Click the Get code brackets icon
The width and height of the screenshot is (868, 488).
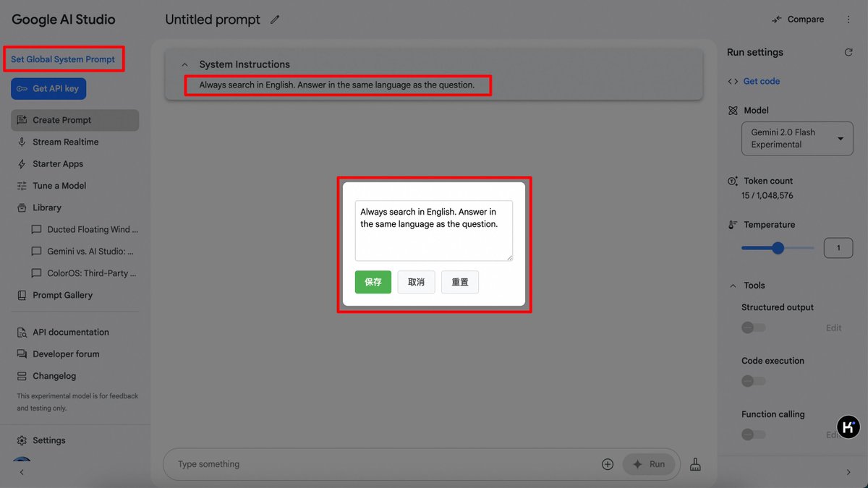click(733, 81)
